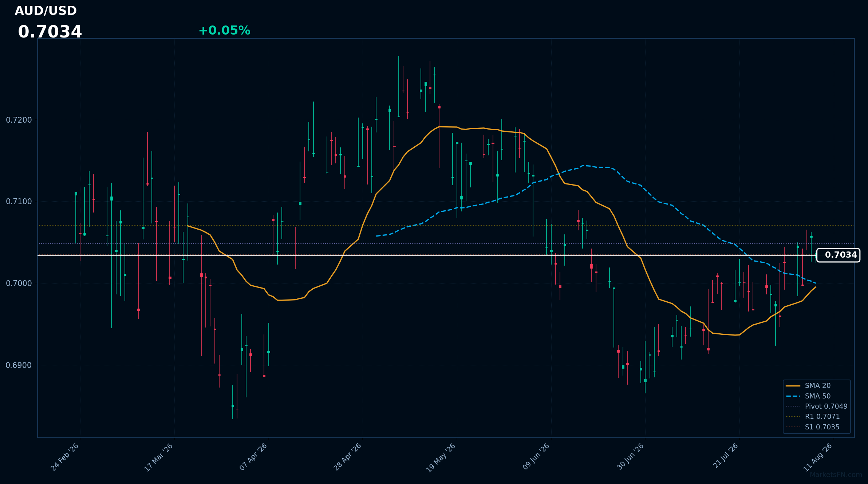Image resolution: width=868 pixels, height=484 pixels.
Task: Click the 11 Aug '26 date label
Action: pyautogui.click(x=818, y=457)
